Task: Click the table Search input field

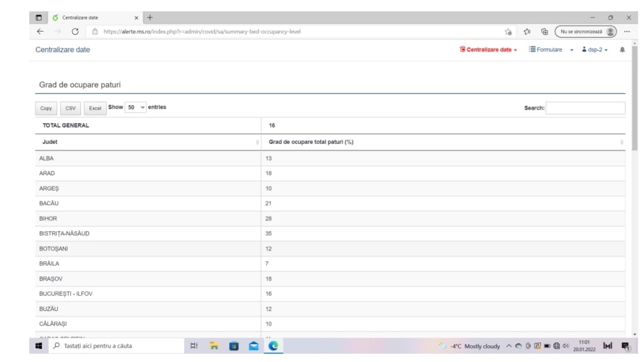Action: 585,108
